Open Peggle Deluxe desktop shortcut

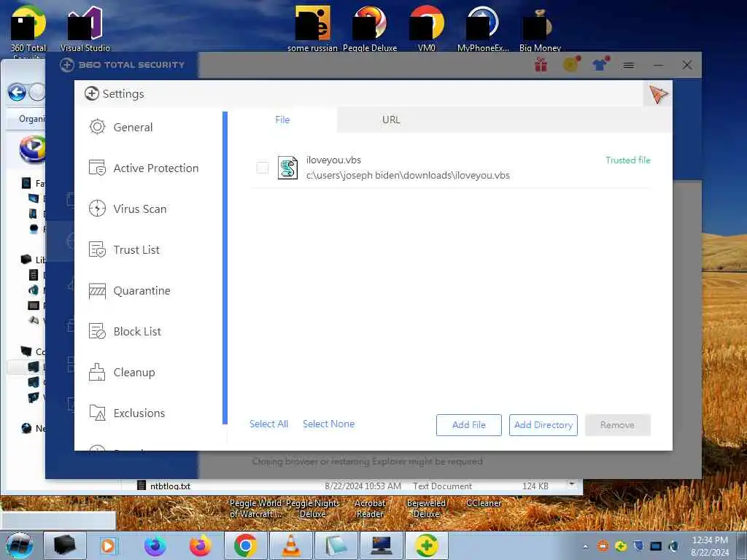[370, 28]
